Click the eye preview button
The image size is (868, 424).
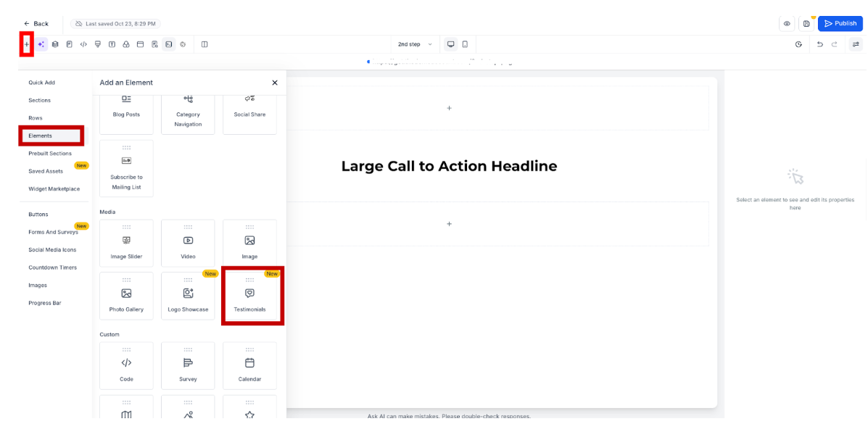(787, 24)
